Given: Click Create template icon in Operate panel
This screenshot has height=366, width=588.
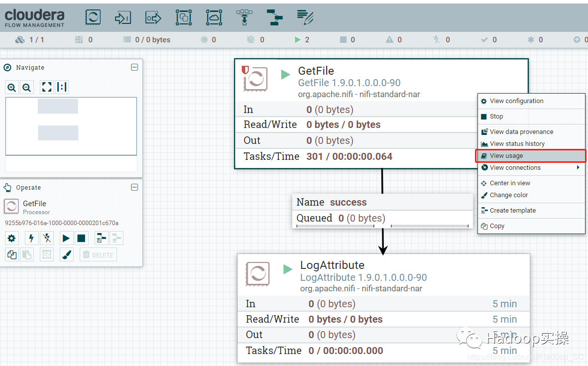Looking at the screenshot, I should coord(101,238).
